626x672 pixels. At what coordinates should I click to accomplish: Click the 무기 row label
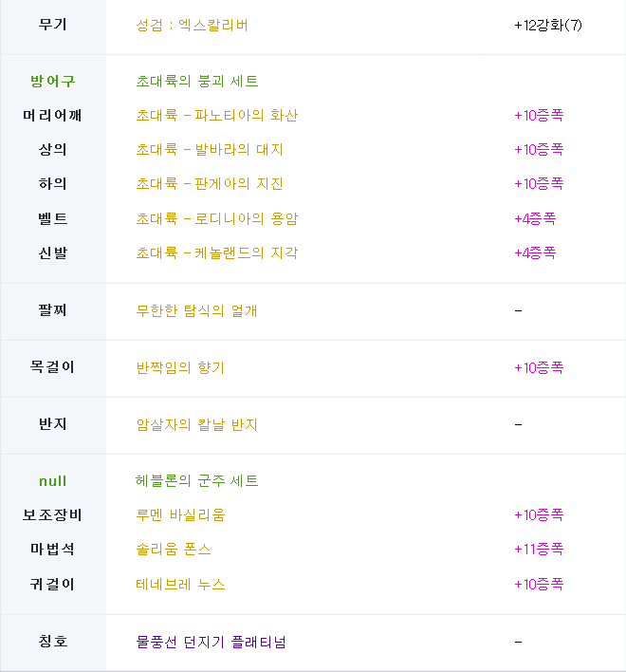(x=53, y=25)
